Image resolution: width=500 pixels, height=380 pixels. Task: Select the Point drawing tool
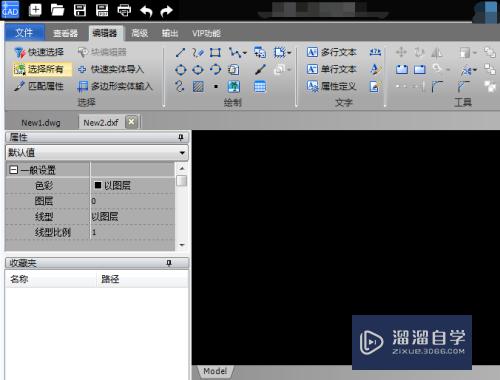216,87
